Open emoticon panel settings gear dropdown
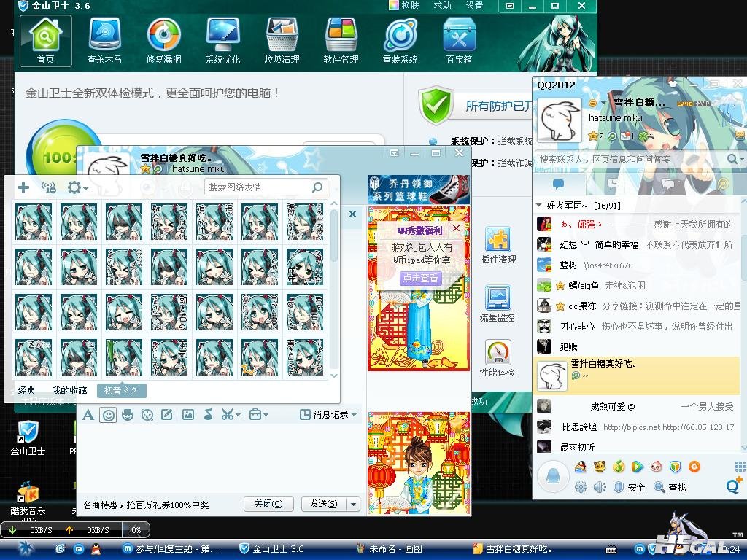The width and height of the screenshot is (747, 560). point(77,187)
